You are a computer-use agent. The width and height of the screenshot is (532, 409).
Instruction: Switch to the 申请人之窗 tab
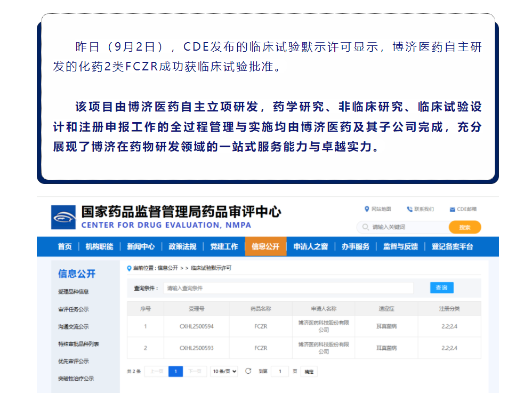pyautogui.click(x=311, y=246)
